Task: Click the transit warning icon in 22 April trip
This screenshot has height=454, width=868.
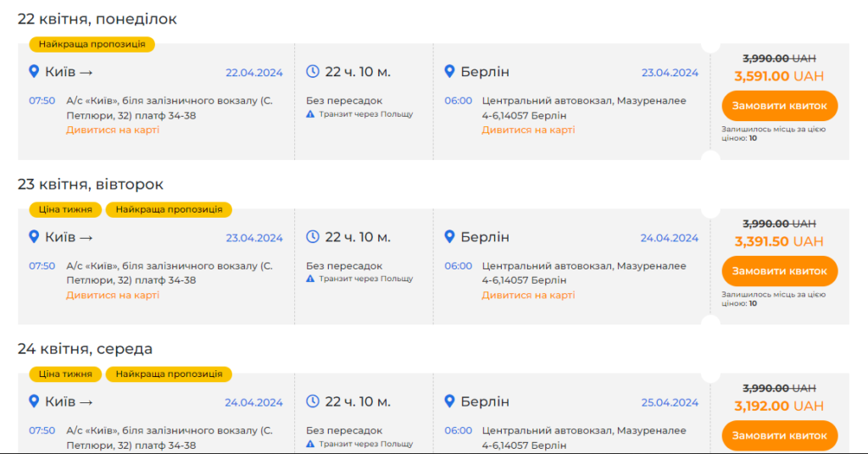Action: [x=311, y=113]
